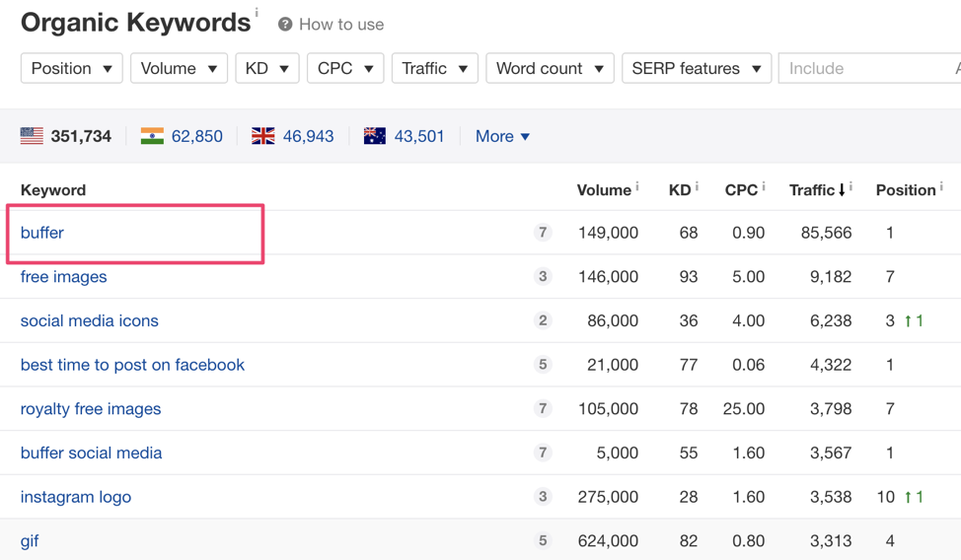Sort by the Volume column header
The width and height of the screenshot is (961, 560).
pos(604,190)
